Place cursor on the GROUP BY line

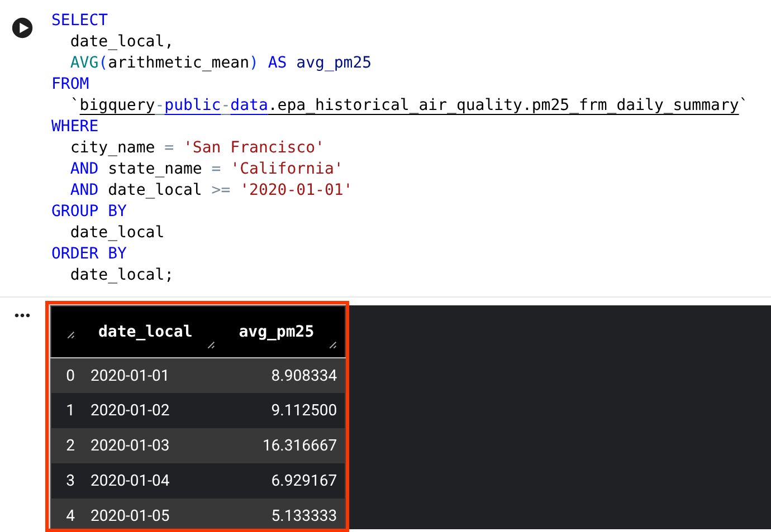(89, 210)
